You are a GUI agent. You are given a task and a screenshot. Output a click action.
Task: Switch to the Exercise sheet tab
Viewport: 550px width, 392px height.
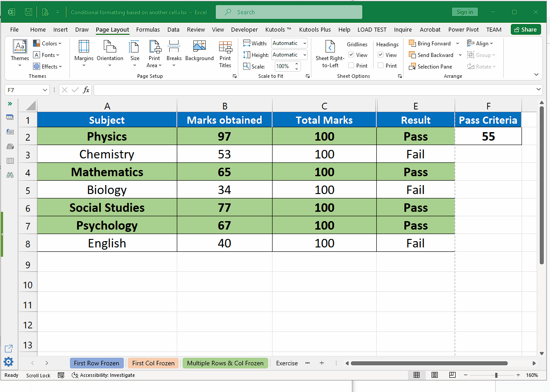[x=286, y=363]
